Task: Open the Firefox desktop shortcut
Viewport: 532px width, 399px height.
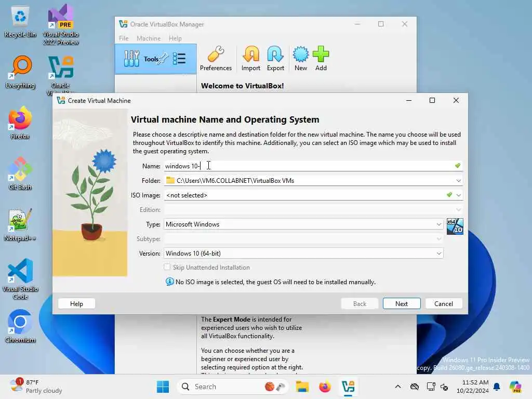Action: (20, 123)
